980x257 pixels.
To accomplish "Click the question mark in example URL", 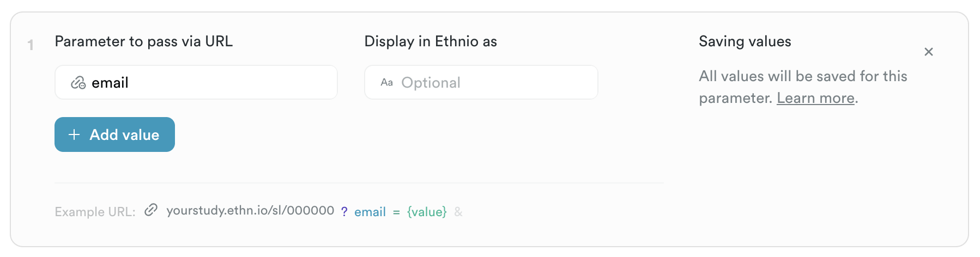I will click(x=344, y=212).
